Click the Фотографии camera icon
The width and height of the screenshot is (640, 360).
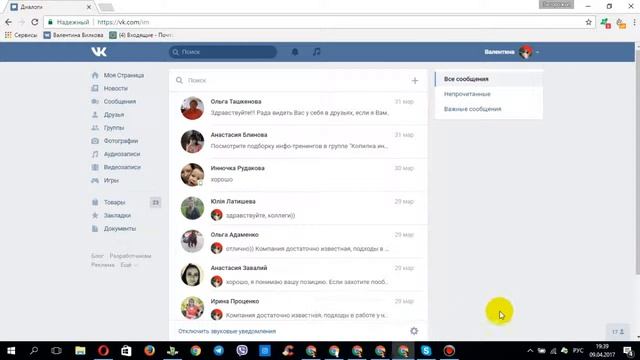coord(95,141)
